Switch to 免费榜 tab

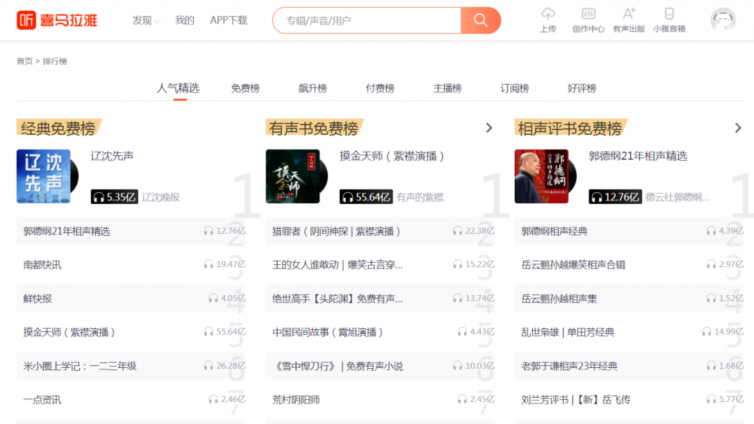pos(245,88)
